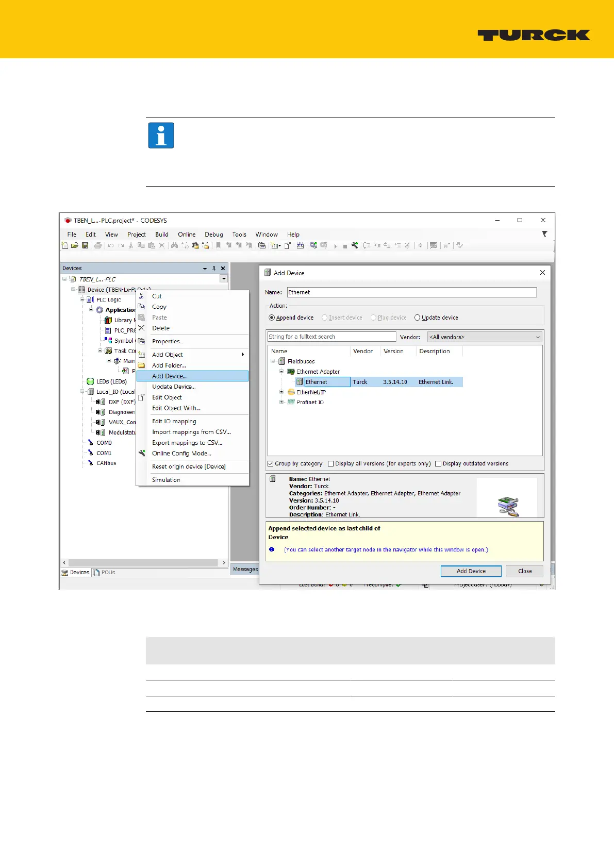This screenshot has width=614, height=868.
Task: Enable Display outdated versions checkbox
Action: [438, 463]
